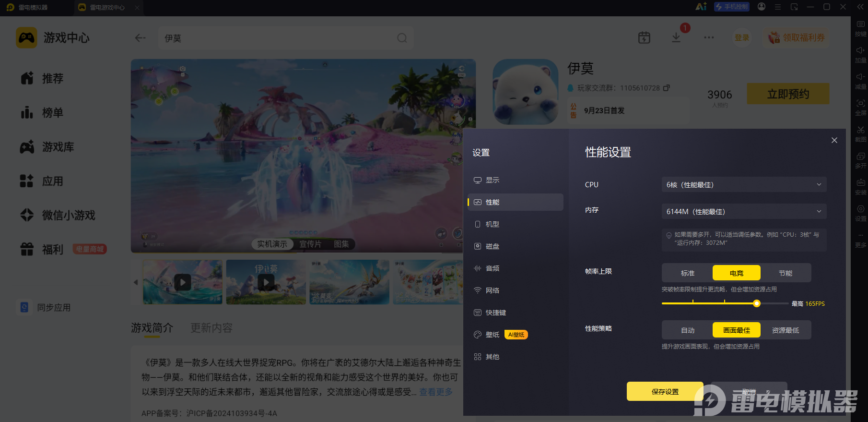Open 微信小游戏 in the left navigation
Screen dimensions: 868x422
pyautogui.click(x=58, y=216)
